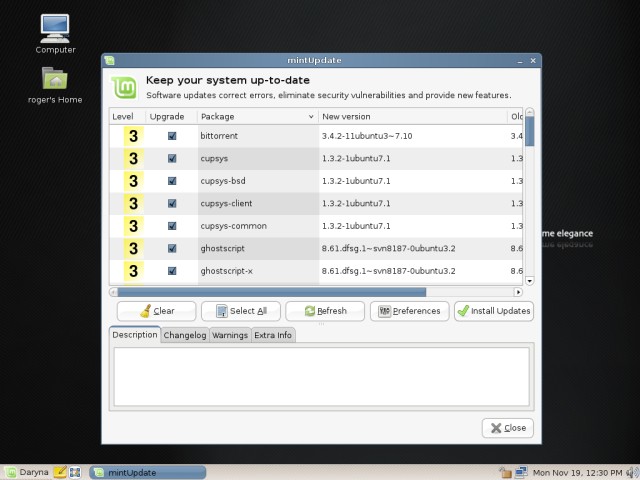Click level 3 badge for ghostscript-x
Image resolution: width=640 pixels, height=480 pixels.
[133, 271]
